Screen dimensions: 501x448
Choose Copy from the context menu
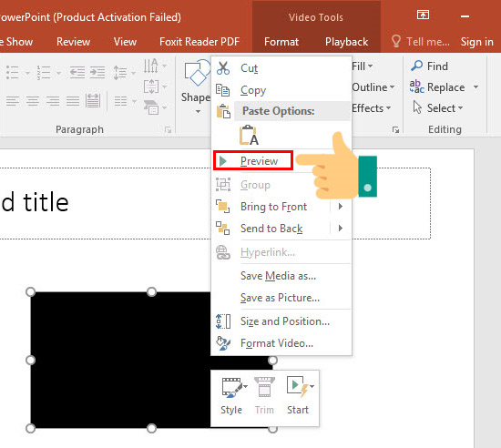[x=281, y=90]
